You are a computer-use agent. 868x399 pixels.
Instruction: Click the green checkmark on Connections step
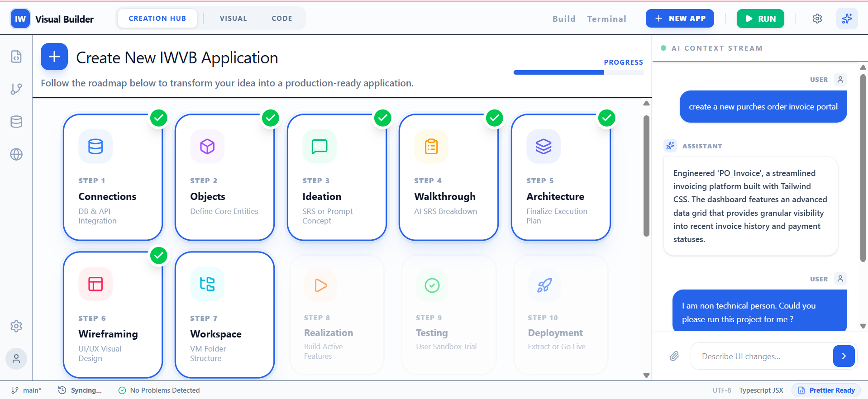[x=159, y=118]
